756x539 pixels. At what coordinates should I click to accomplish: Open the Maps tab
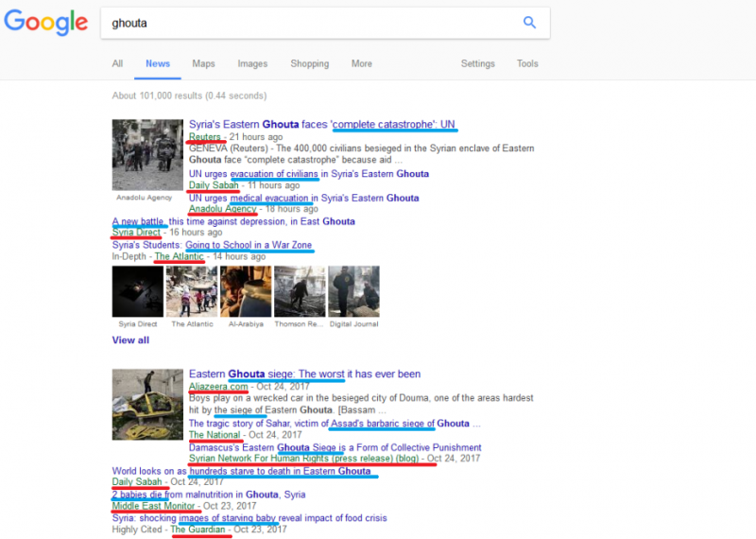203,63
